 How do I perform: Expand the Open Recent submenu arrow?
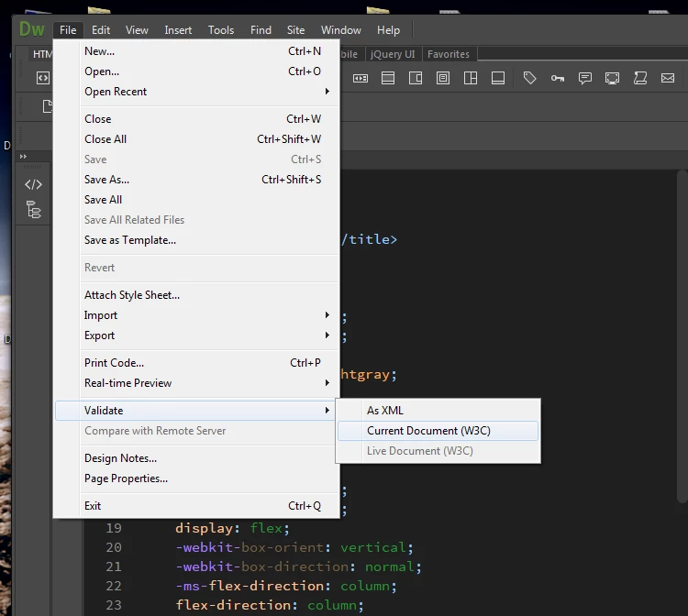327,91
